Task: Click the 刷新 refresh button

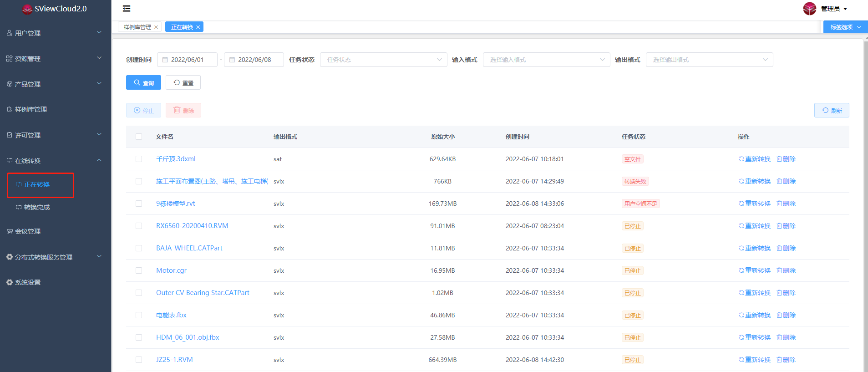Action: 831,111
